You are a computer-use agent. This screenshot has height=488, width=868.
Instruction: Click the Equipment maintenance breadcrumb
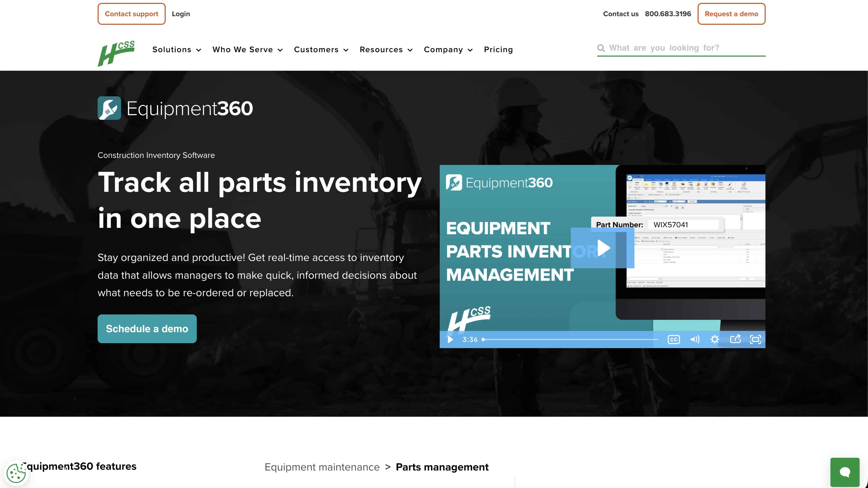322,467
